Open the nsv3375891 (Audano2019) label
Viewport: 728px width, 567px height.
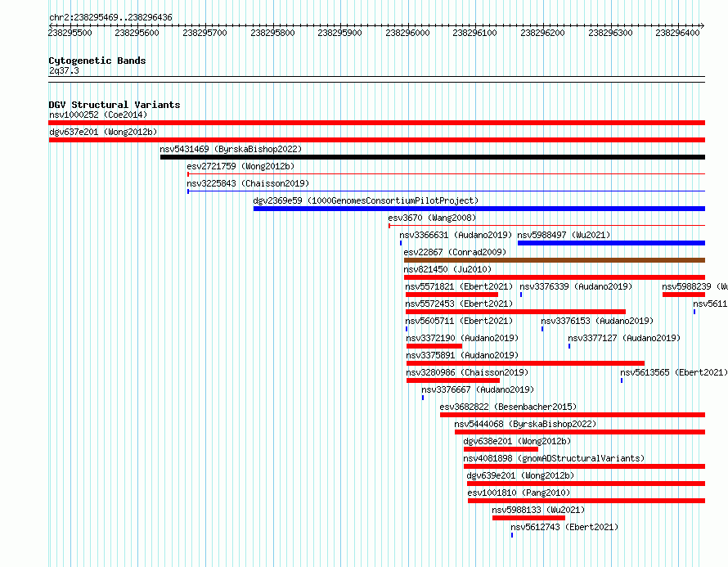(x=462, y=355)
